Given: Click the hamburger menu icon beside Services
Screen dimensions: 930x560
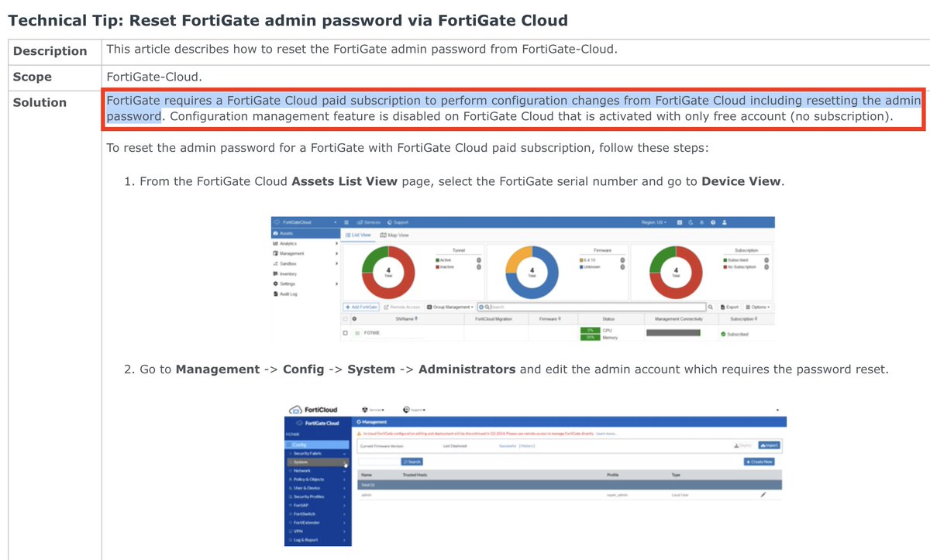Looking at the screenshot, I should (346, 222).
